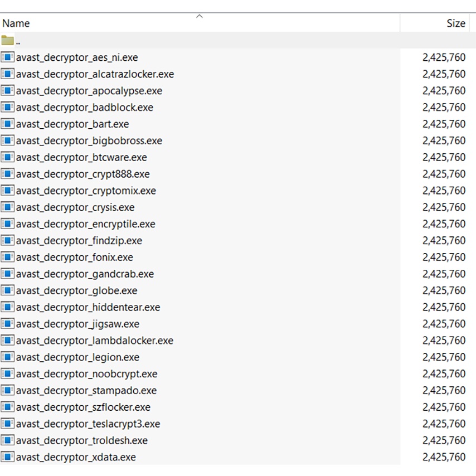Screen dimensions: 476x476
Task: Click the size value of avast_decryptor_fonix.exe
Action: [444, 257]
